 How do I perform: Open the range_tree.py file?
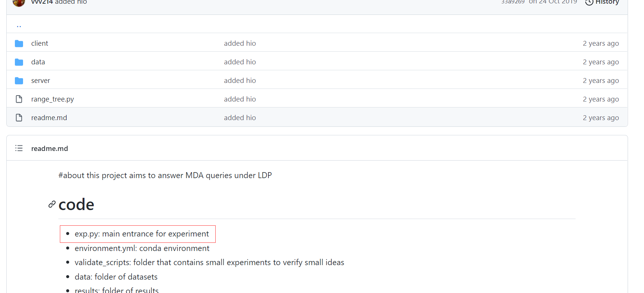52,99
